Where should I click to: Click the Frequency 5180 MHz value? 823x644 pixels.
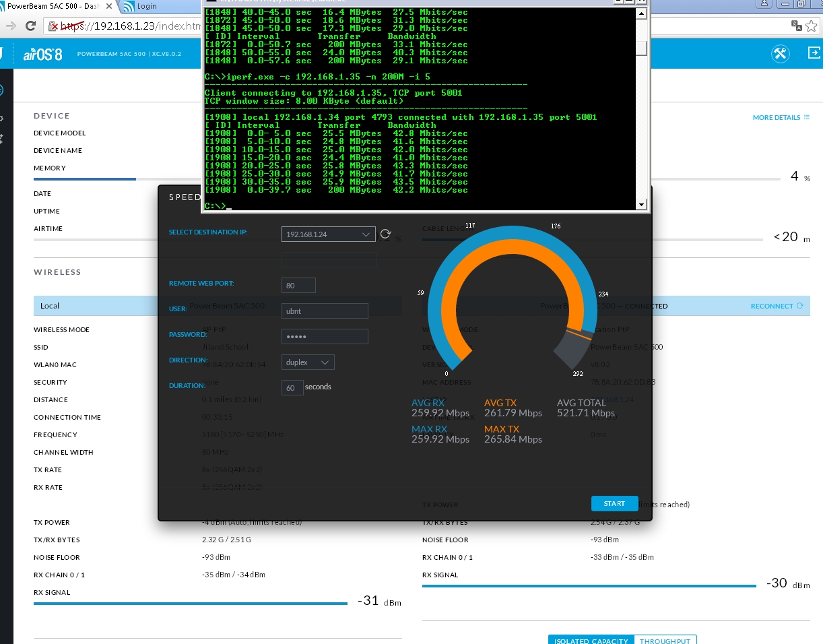coord(243,435)
